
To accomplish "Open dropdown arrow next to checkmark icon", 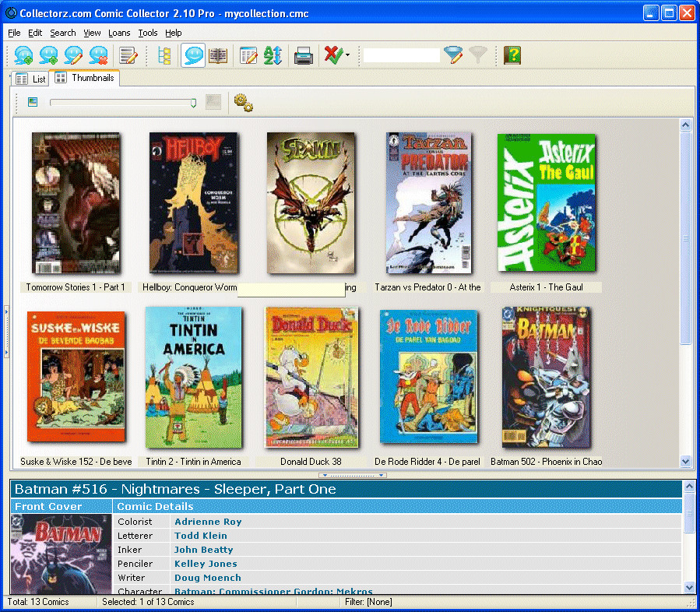I will [348, 56].
